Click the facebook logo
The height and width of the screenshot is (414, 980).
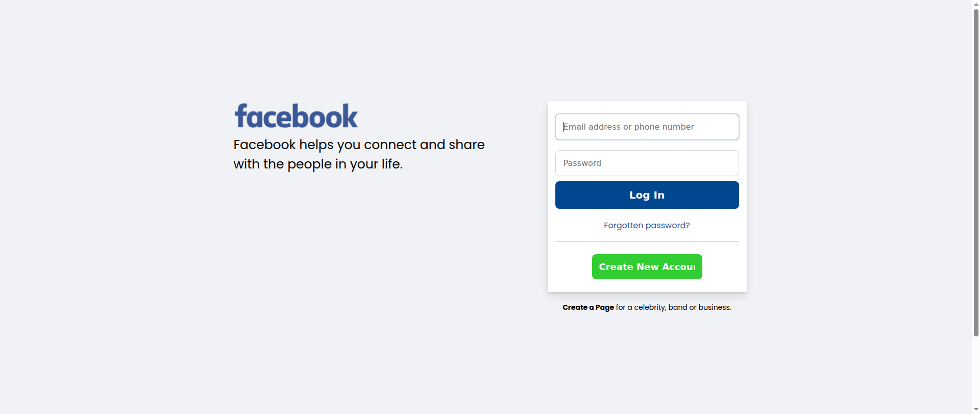296,116
